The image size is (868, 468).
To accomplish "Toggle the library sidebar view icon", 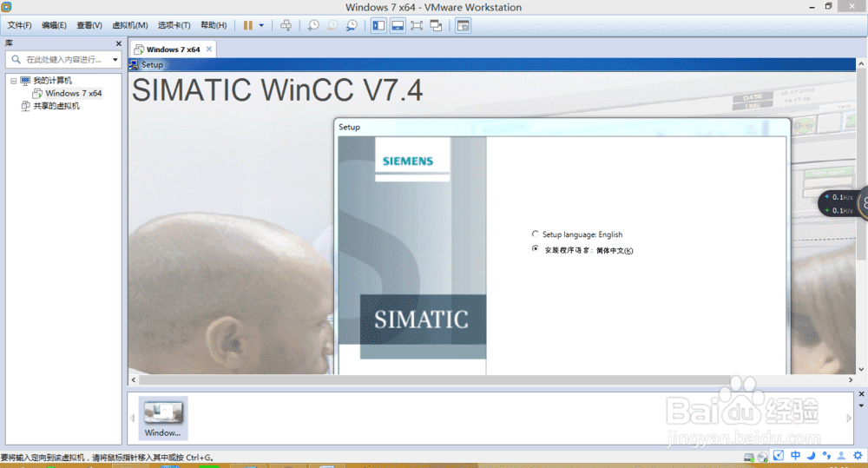I will [x=378, y=25].
